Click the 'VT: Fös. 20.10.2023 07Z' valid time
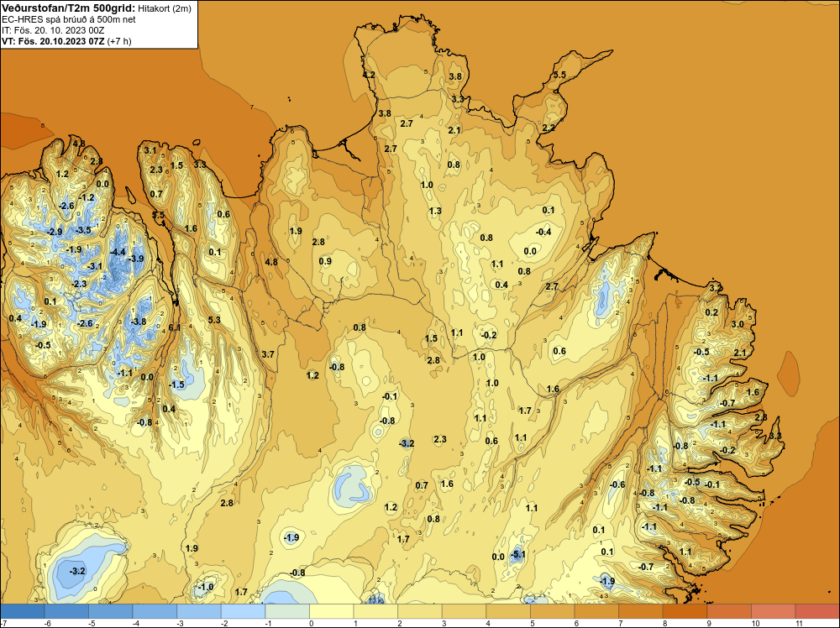The image size is (840, 628). (53, 41)
